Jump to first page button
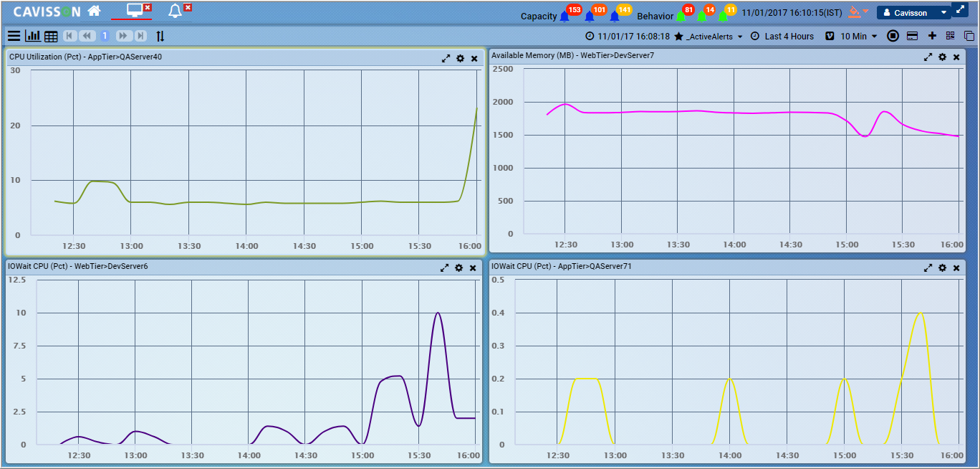Screen dimensions: 980x469 69,36
